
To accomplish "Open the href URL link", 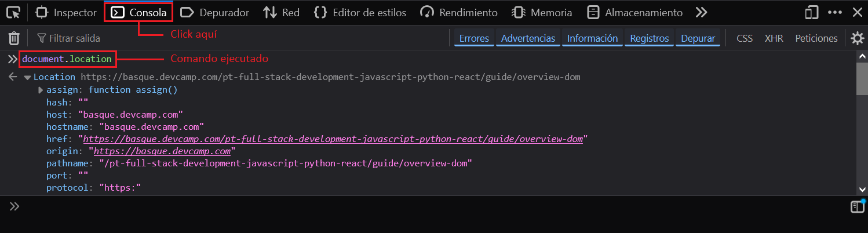I will [x=333, y=139].
